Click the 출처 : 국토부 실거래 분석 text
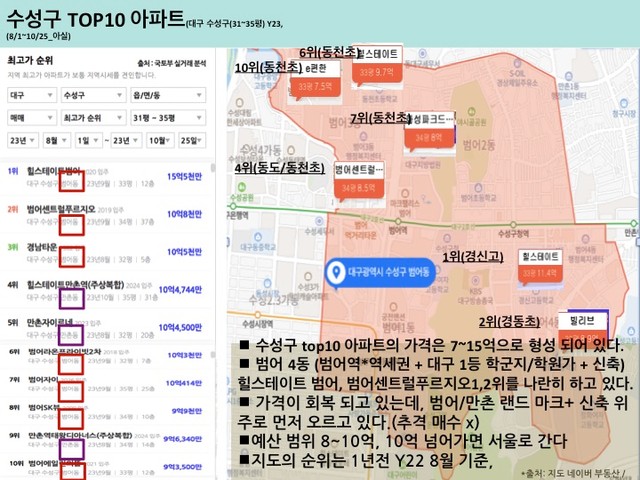This screenshot has height=480, width=640. (172, 63)
